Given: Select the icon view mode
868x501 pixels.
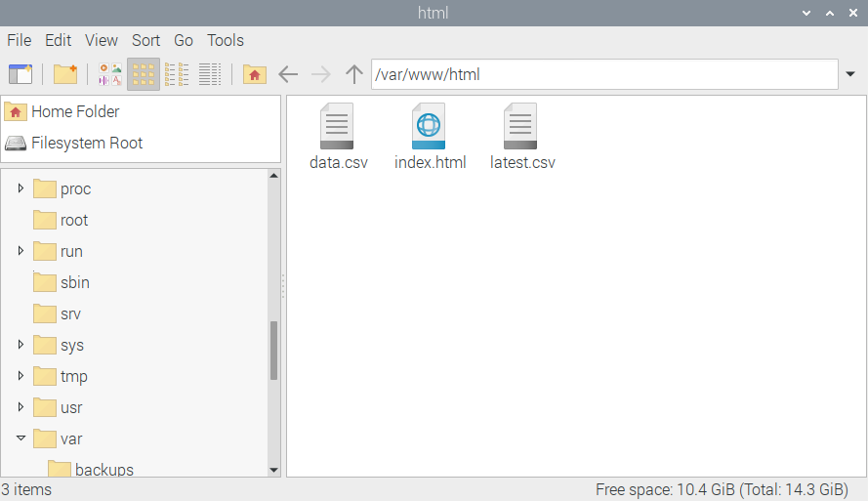Looking at the screenshot, I should (144, 74).
